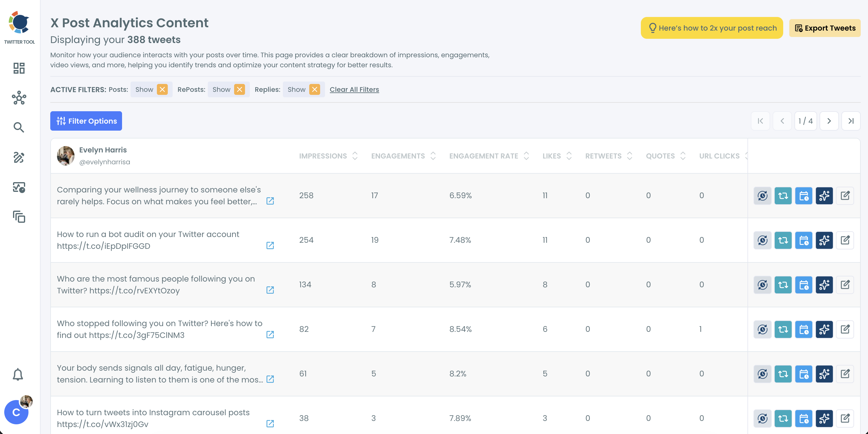Sort by Impressions column
The image size is (868, 434).
pos(355,156)
